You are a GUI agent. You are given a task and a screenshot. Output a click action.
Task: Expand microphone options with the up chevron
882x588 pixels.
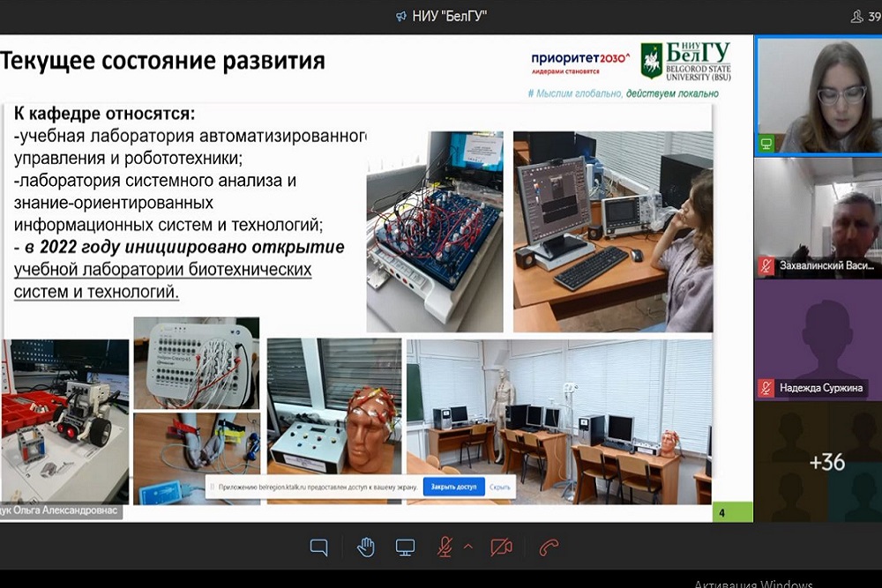click(x=468, y=547)
